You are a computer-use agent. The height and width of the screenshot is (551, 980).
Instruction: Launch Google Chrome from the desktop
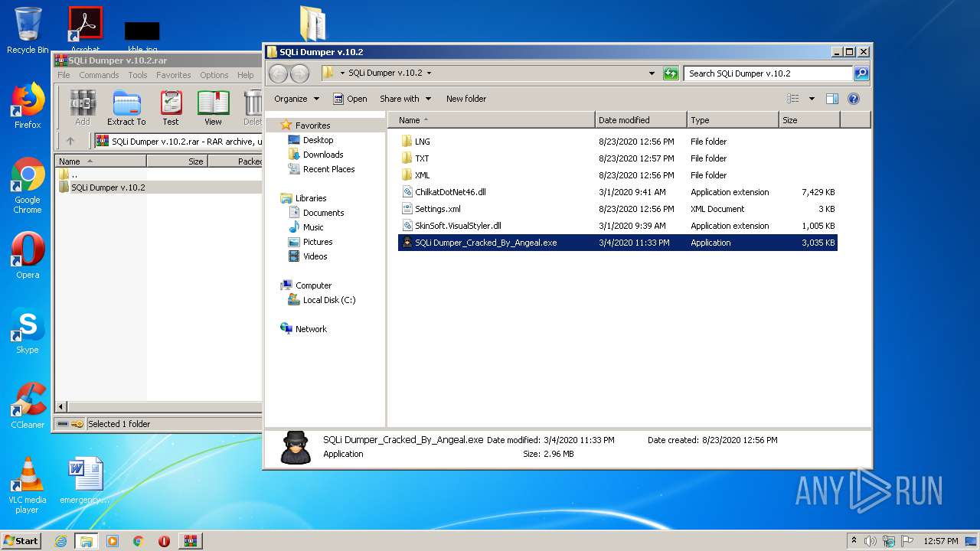click(28, 186)
